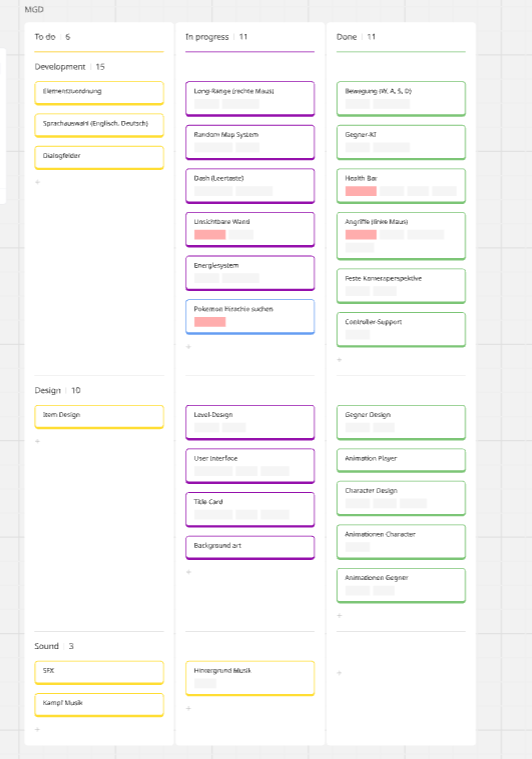This screenshot has height=759, width=532.
Task: Open the Elementzuordnung card
Action: (99, 92)
